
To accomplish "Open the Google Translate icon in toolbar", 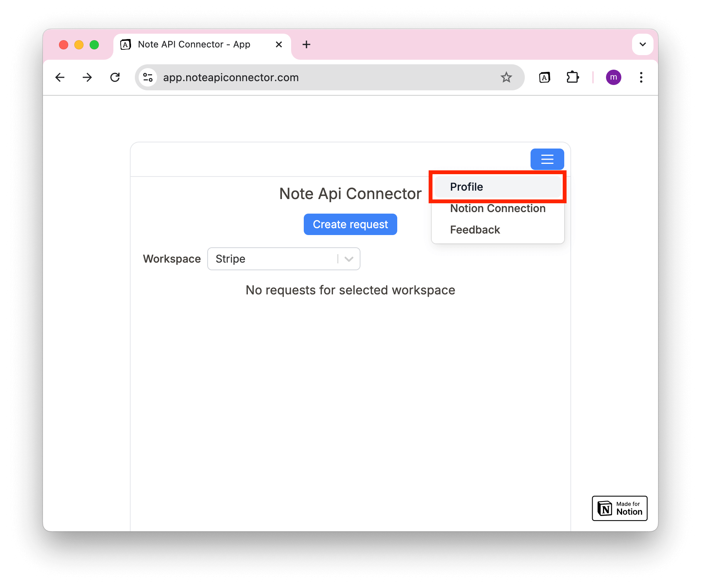I will [x=544, y=77].
